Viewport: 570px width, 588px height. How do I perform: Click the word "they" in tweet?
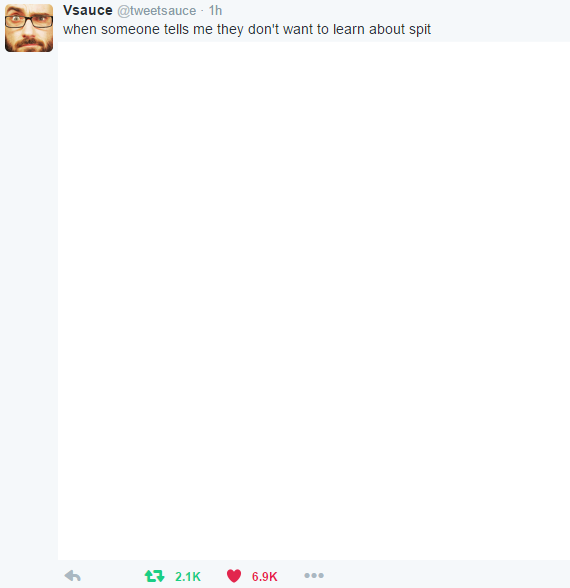(230, 30)
